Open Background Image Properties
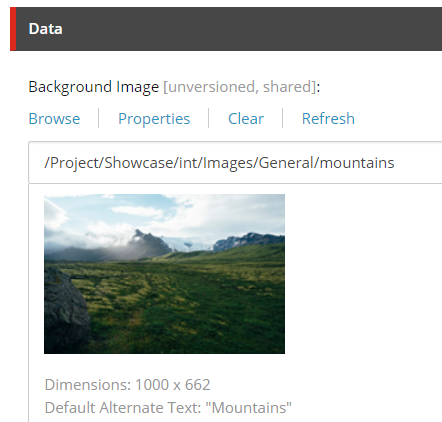 pyautogui.click(x=154, y=119)
